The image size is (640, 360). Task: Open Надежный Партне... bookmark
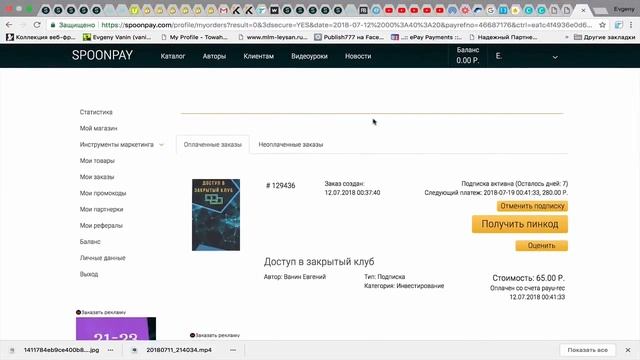[503, 37]
